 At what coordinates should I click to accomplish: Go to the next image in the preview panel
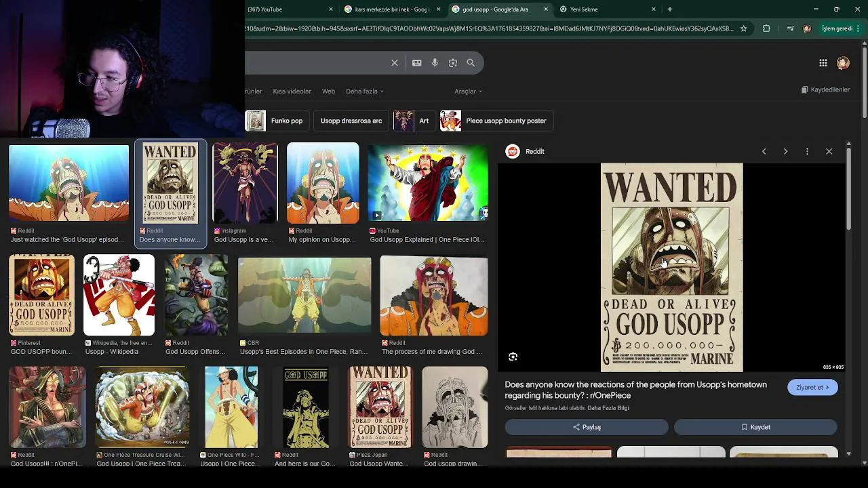(x=785, y=151)
